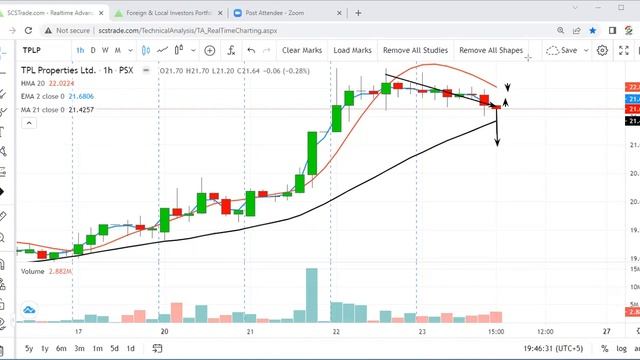Click the TradingView logo on the chart
Image resolution: width=640 pixels, height=360 pixels.
pyautogui.click(x=29, y=310)
